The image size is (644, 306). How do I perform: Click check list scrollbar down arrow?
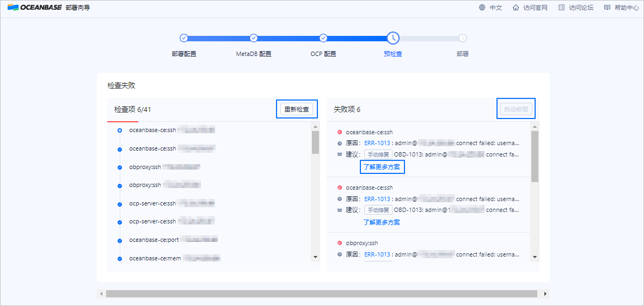[315, 257]
